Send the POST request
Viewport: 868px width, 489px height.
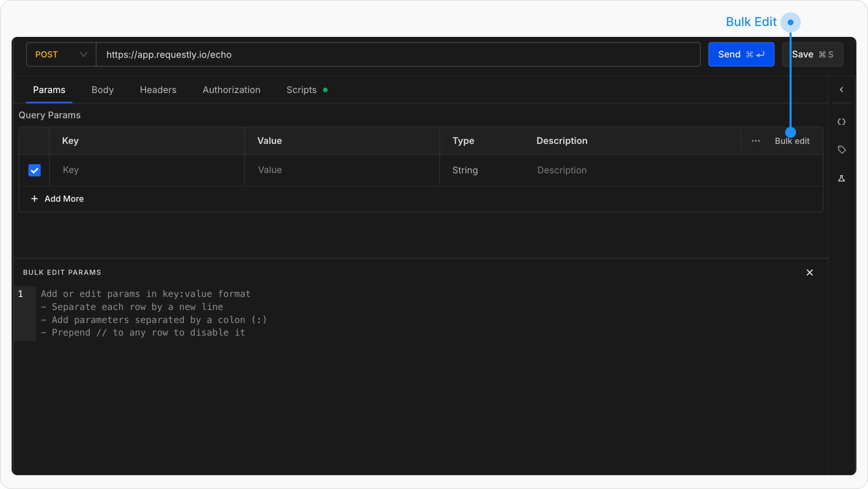tap(729, 54)
